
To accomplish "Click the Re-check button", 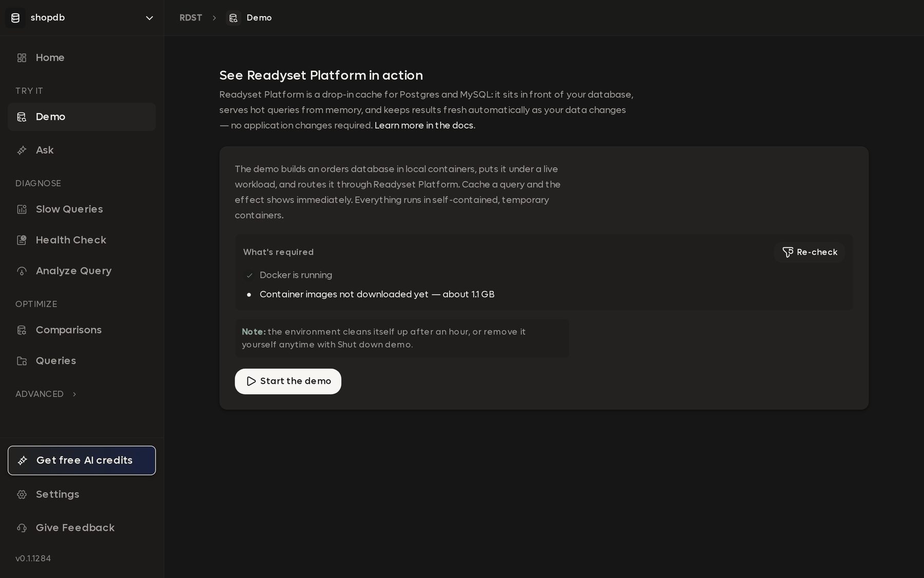I will [810, 252].
